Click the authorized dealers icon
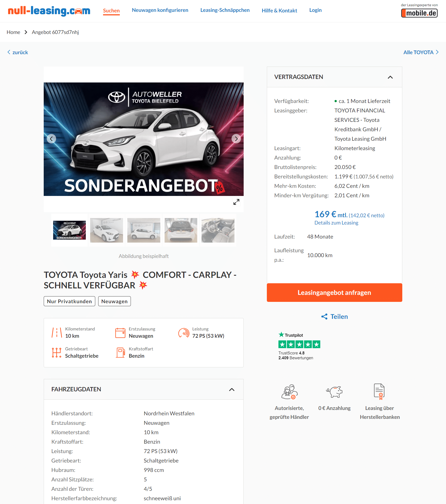 point(289,392)
